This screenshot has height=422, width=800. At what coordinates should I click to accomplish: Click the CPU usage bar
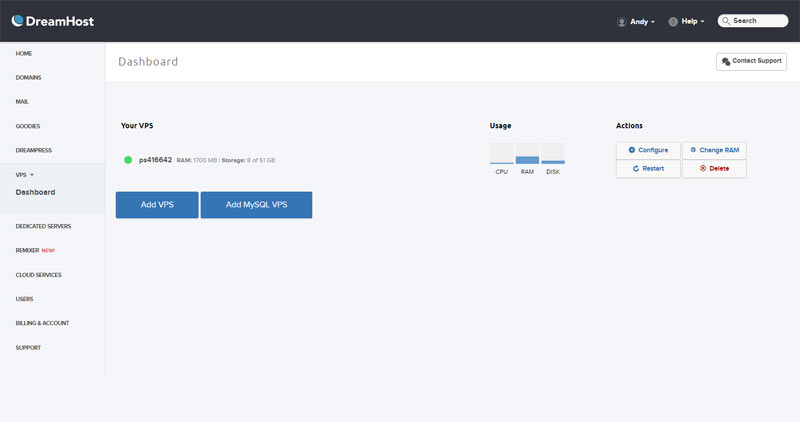[502, 154]
